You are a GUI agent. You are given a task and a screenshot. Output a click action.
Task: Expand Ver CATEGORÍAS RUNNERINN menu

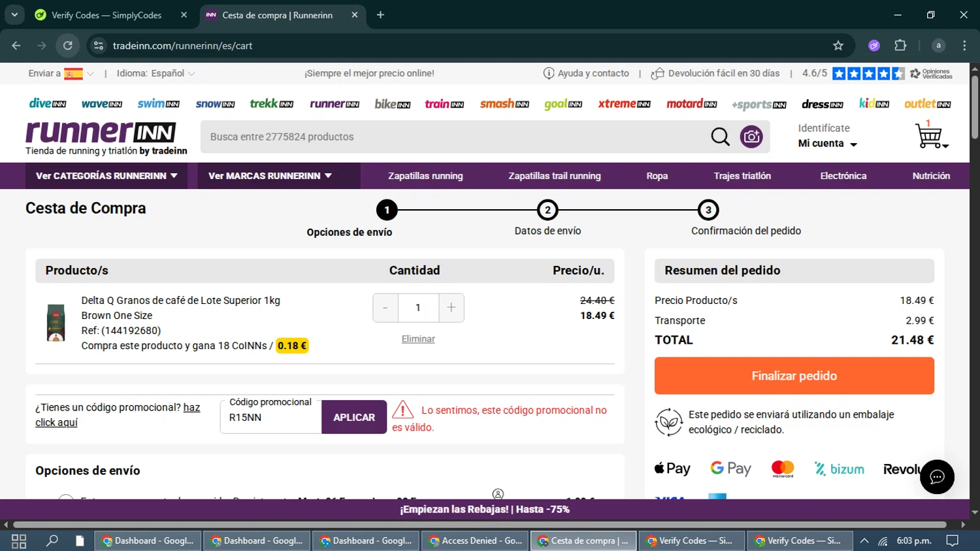[x=106, y=176]
